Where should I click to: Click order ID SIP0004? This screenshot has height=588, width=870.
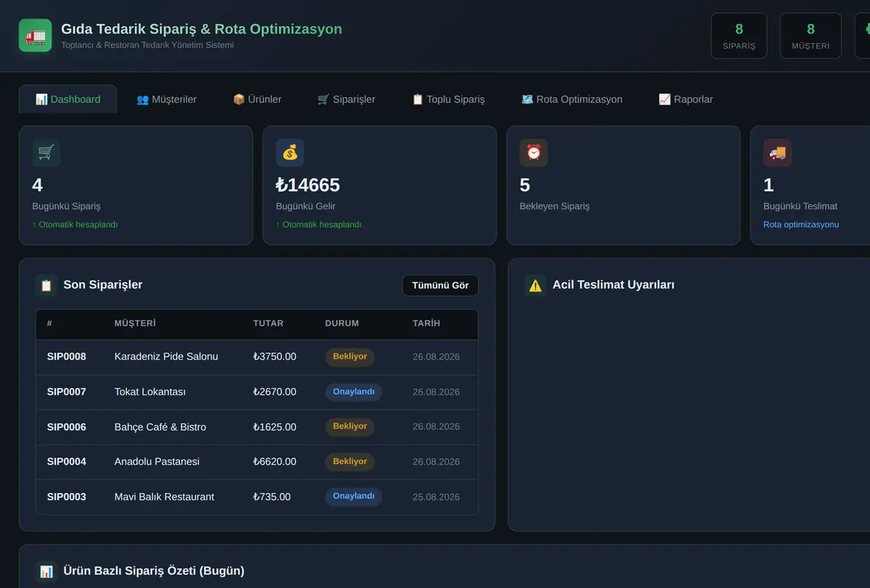coord(67,462)
